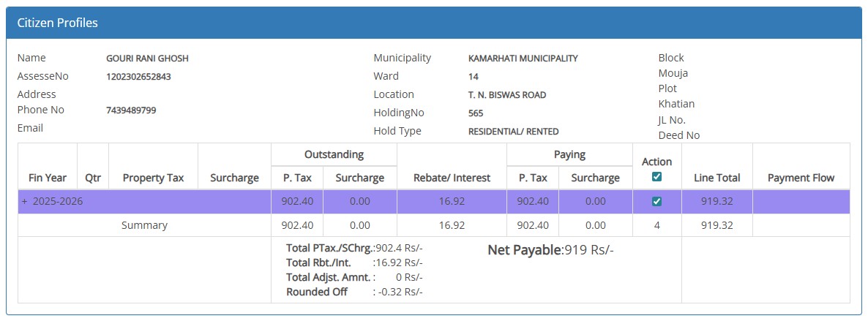Toggle the select-all checkbox under Action header

656,177
